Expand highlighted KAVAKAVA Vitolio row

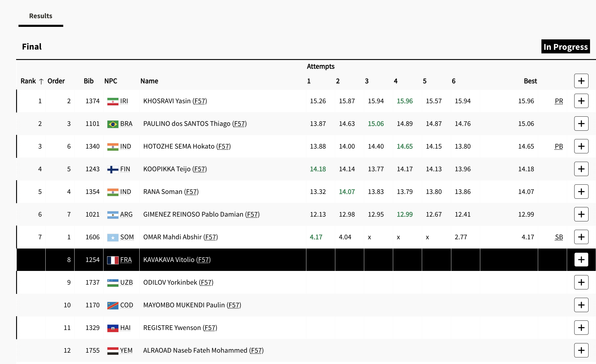[x=581, y=260]
